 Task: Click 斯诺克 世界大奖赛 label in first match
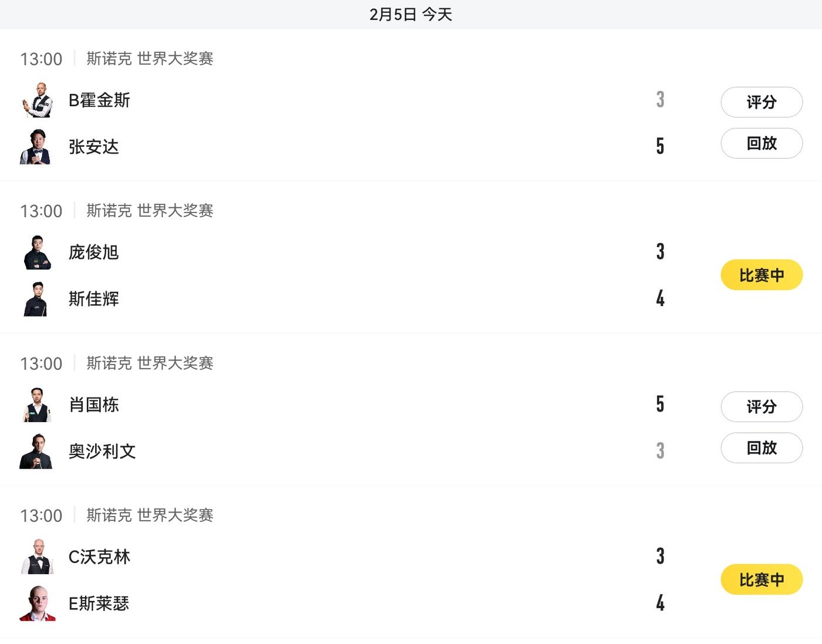coord(150,59)
